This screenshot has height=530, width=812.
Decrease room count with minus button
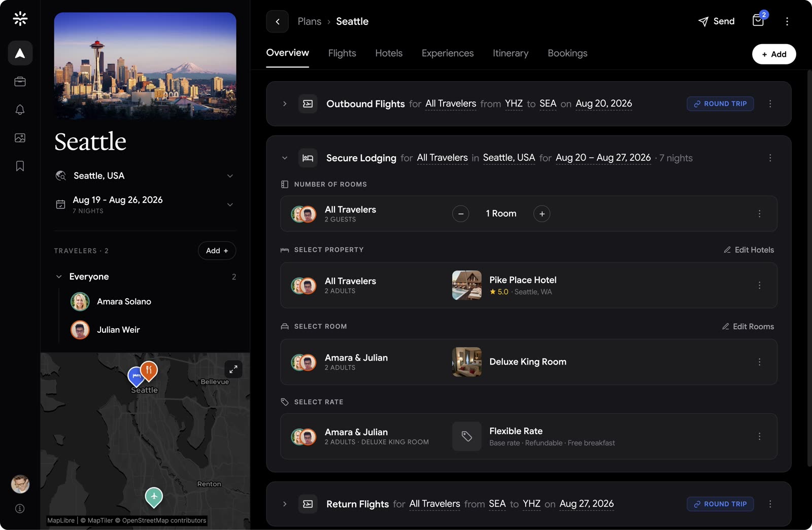461,214
